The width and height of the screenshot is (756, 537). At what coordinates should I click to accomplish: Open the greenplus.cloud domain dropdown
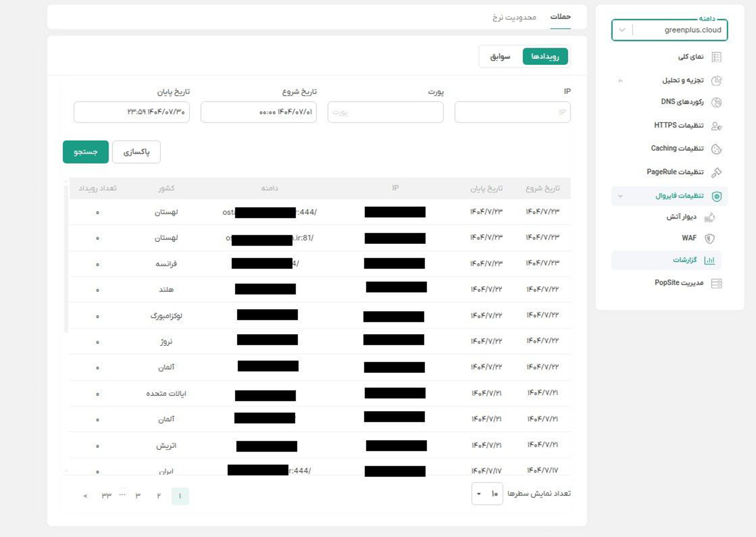click(622, 30)
